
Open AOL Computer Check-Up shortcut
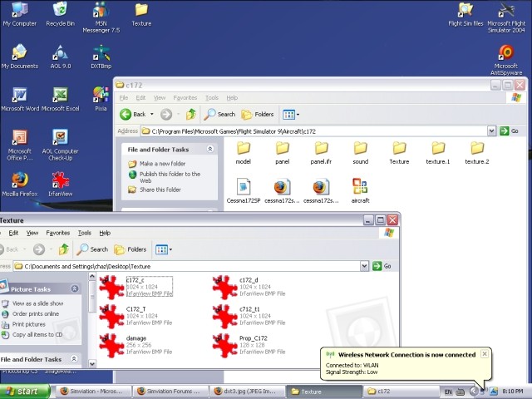pos(61,145)
